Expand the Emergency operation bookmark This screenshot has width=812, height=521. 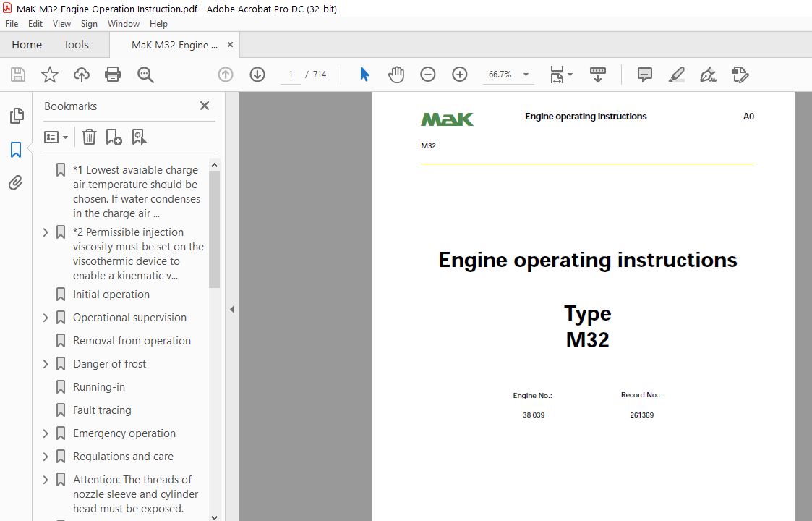(x=46, y=433)
